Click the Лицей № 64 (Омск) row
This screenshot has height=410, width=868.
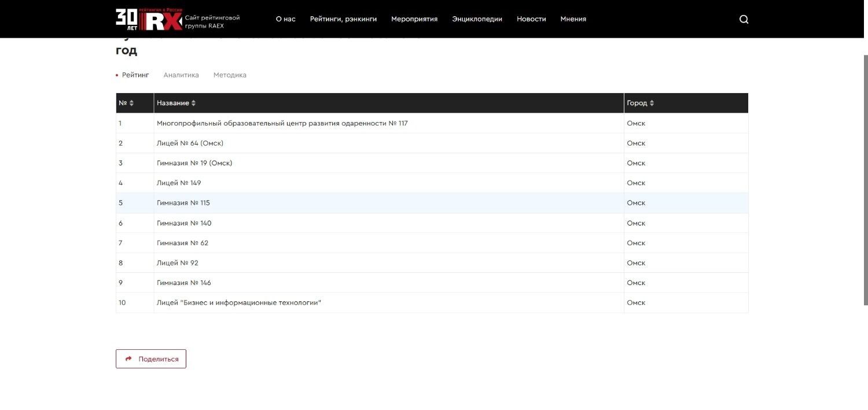point(190,143)
